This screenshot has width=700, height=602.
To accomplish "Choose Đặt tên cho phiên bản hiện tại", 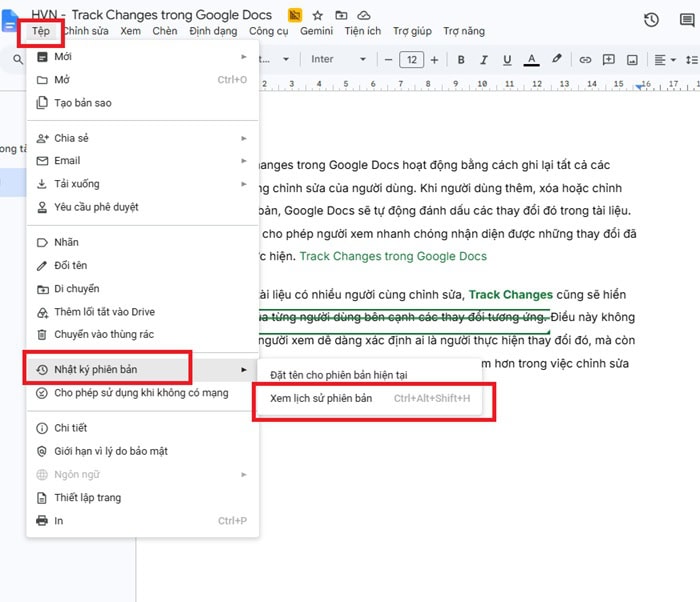I will 370,375.
